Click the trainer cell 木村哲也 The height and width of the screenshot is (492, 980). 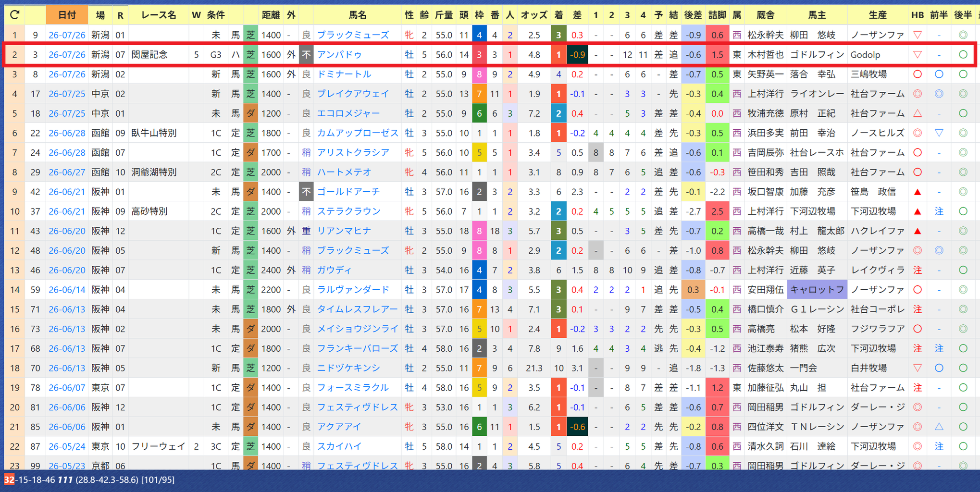click(766, 55)
